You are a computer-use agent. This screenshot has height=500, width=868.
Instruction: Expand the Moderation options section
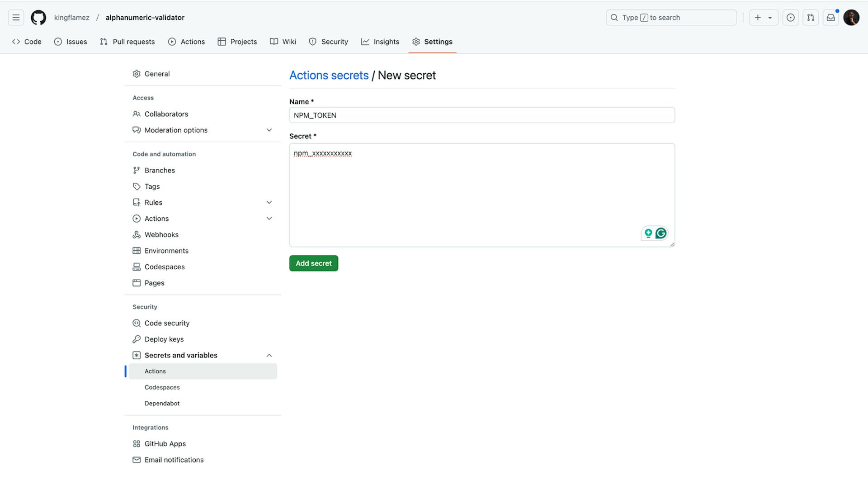click(x=269, y=130)
